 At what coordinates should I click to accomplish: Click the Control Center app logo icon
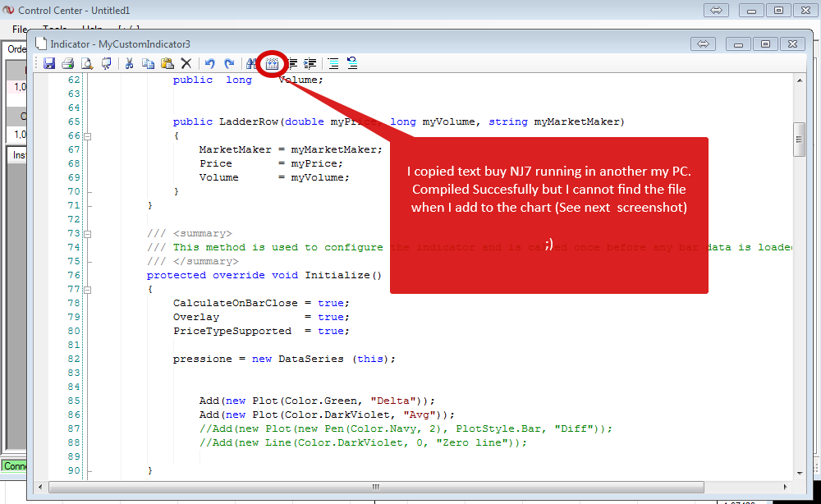point(8,10)
